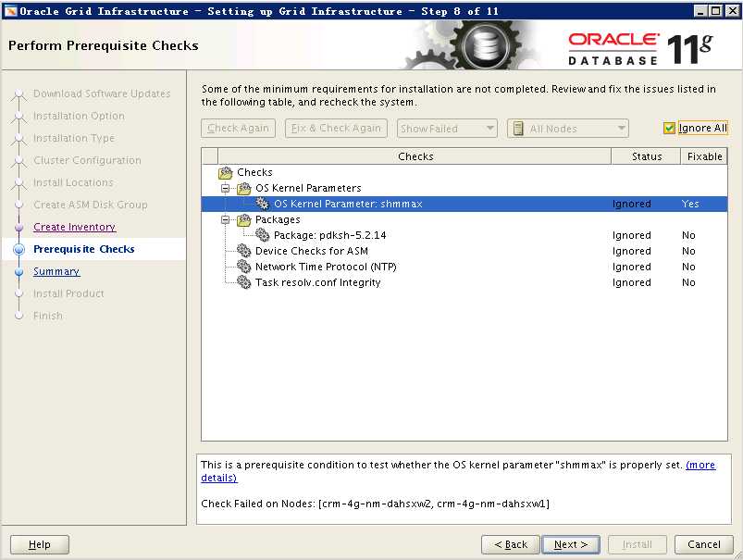Click the pdksh-5.2.14 package gear icon
Screen dimensions: 743x560
(263, 235)
